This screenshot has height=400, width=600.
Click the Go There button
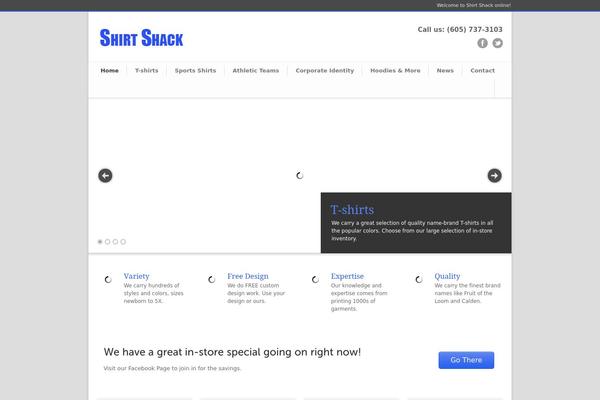coord(466,360)
